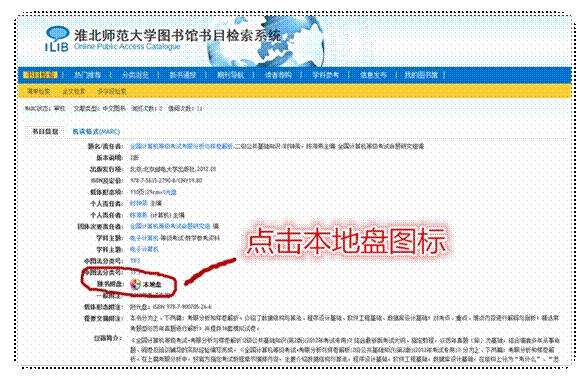The width and height of the screenshot is (588, 381).
Task: Open the 团体次要责任者 organization link
Action: [x=170, y=226]
